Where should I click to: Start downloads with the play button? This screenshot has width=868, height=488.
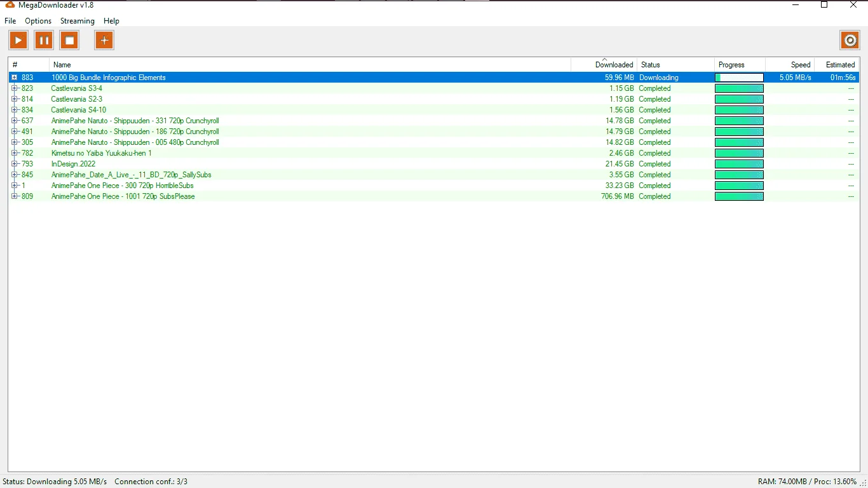tap(18, 41)
